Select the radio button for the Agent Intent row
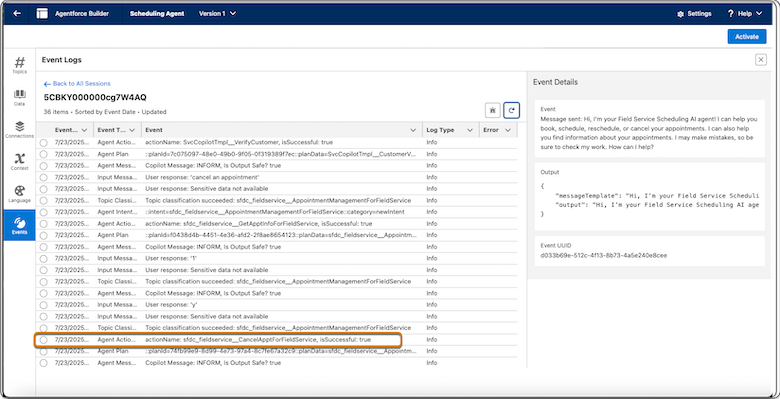Image resolution: width=780 pixels, height=399 pixels. coord(44,212)
